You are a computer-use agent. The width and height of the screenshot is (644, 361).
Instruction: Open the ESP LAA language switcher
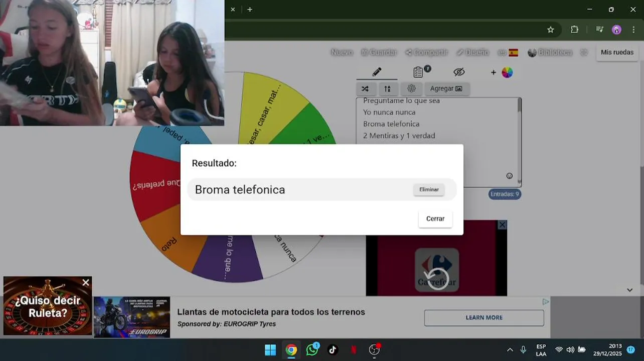coord(541,350)
